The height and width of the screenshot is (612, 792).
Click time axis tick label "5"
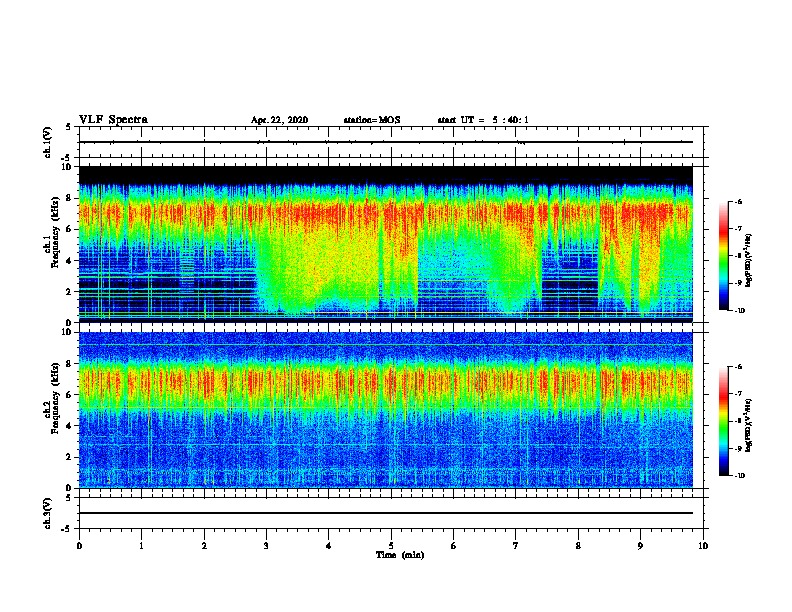point(391,546)
